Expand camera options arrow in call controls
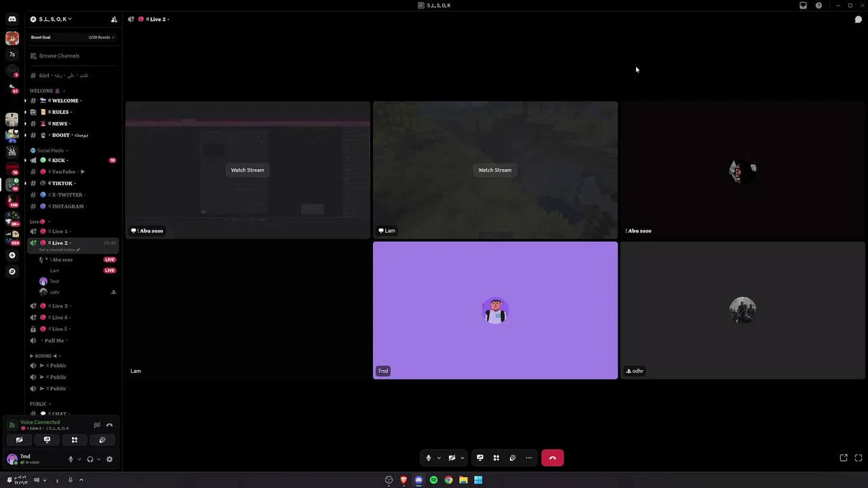The width and height of the screenshot is (868, 488). click(462, 458)
